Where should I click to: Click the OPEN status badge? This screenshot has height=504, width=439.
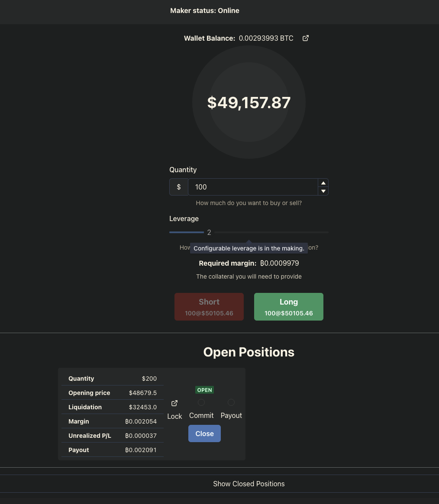click(204, 390)
